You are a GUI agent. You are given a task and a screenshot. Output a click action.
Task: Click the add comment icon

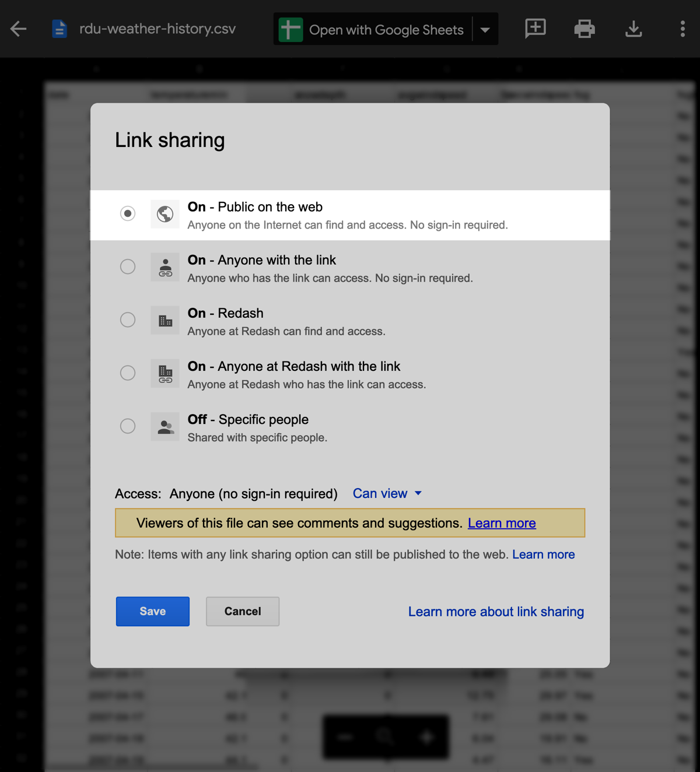click(x=534, y=29)
